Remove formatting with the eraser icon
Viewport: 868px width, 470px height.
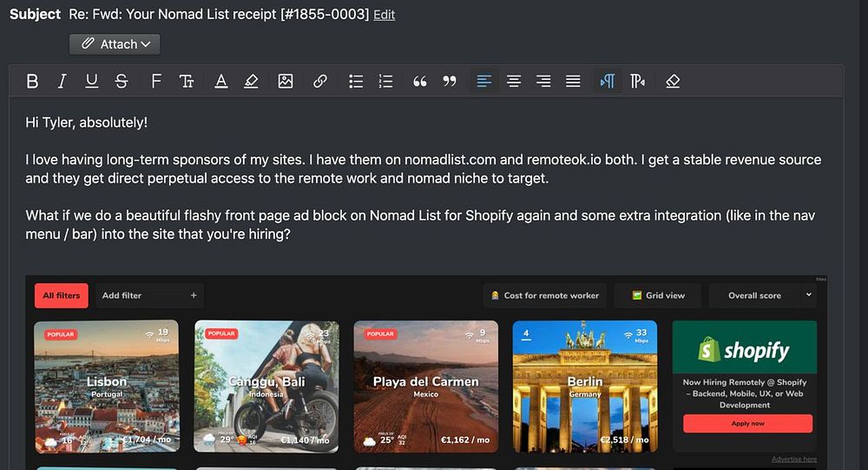coord(673,82)
